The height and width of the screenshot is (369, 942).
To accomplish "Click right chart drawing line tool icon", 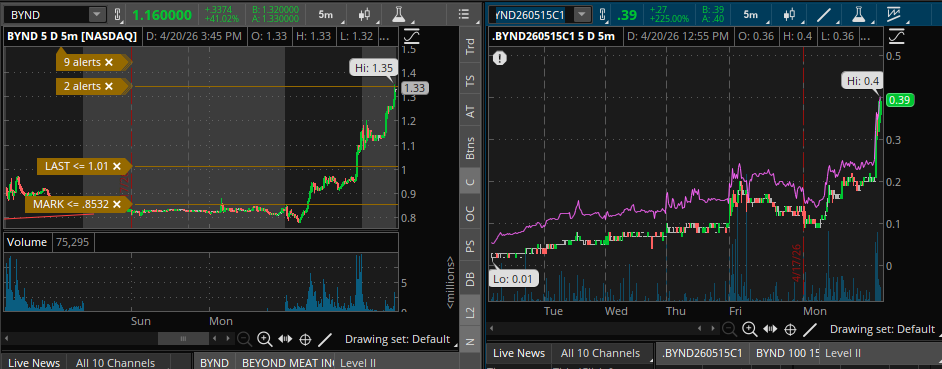I will pyautogui.click(x=810, y=329).
